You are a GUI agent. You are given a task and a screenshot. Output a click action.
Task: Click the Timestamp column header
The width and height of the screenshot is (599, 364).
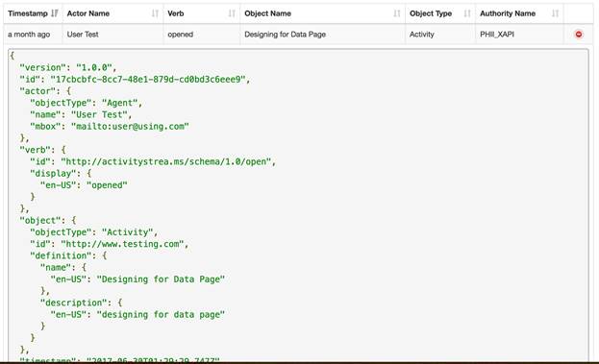coord(34,13)
